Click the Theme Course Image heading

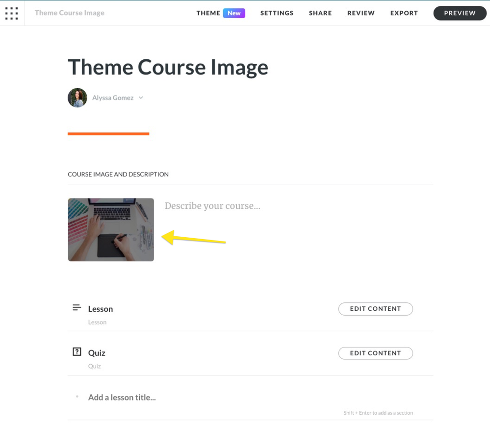click(168, 67)
